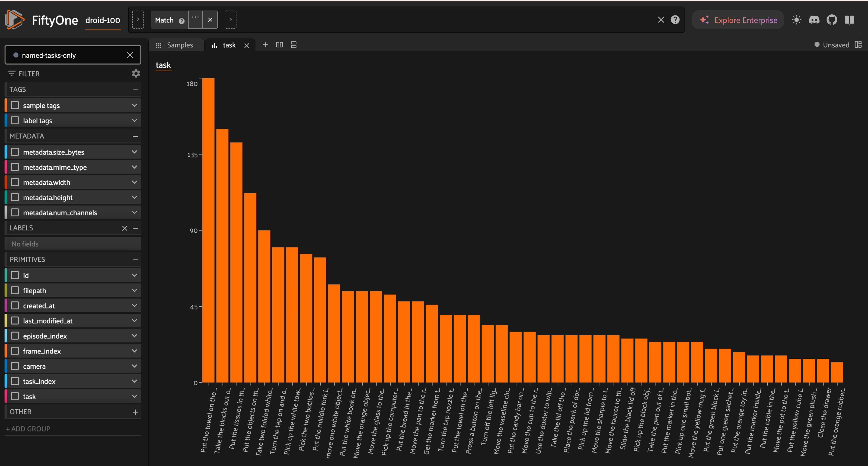Click ADD GROUP link
The width and height of the screenshot is (868, 466).
28,429
